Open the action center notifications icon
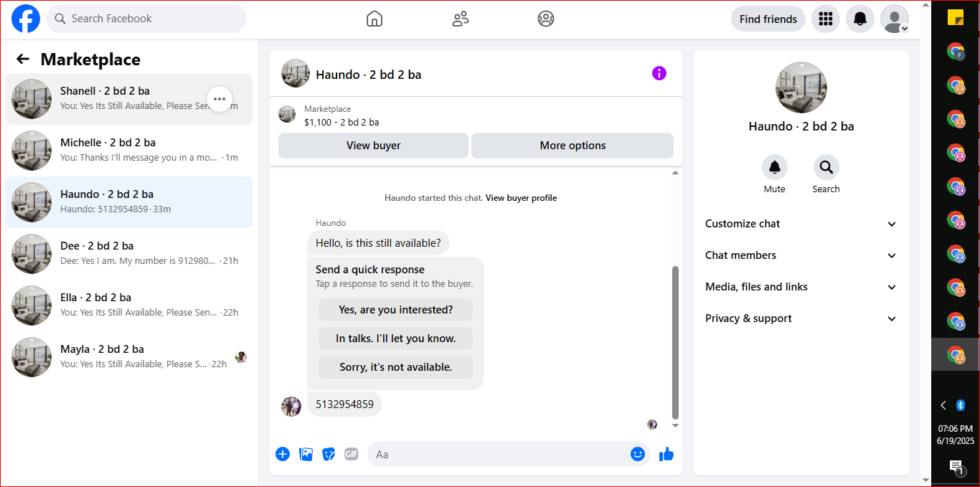The height and width of the screenshot is (487, 980). tap(956, 467)
